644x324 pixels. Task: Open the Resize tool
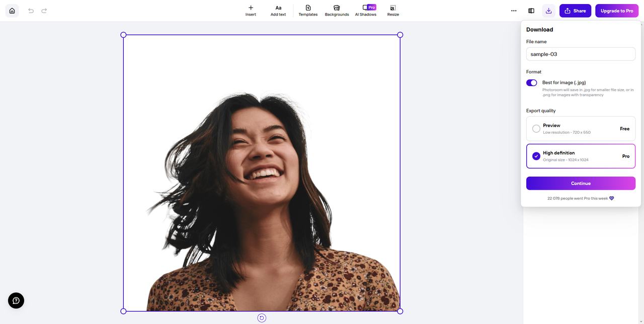393,11
